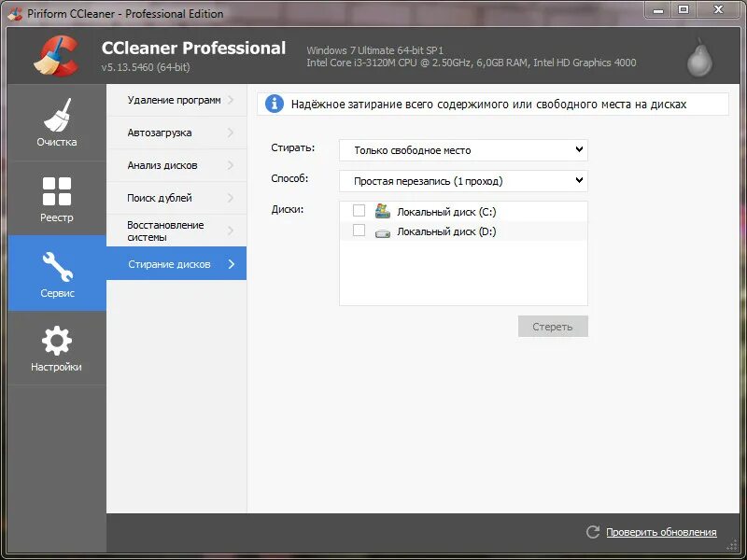Viewport: 747px width, 560px height.
Task: Open the Автозагрузка tab
Action: pyautogui.click(x=176, y=133)
